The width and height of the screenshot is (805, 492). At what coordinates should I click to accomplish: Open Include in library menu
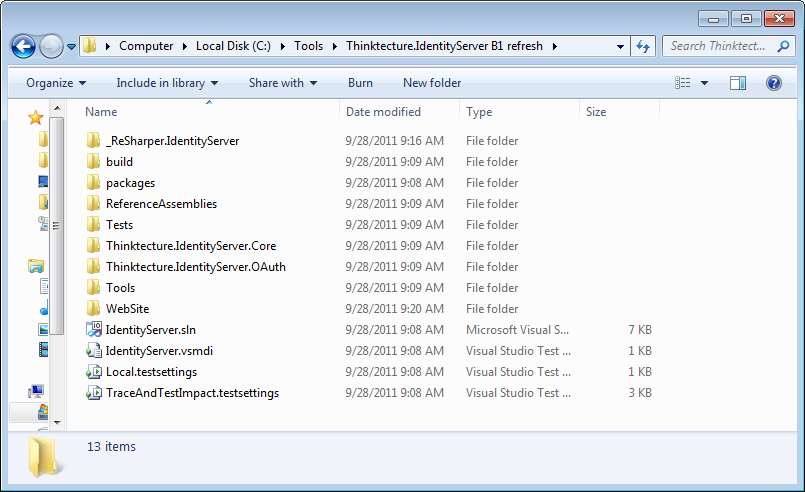click(167, 83)
